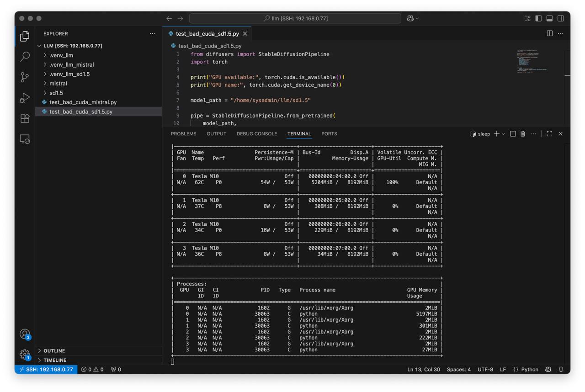The height and width of the screenshot is (392, 585).
Task: Open Copilot status icon in status bar
Action: click(x=548, y=369)
